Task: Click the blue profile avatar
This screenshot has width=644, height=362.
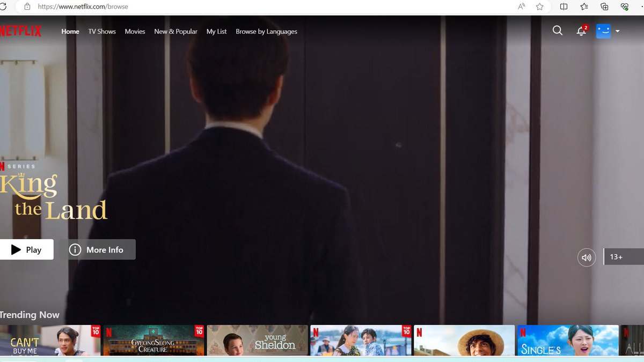Action: pyautogui.click(x=604, y=31)
